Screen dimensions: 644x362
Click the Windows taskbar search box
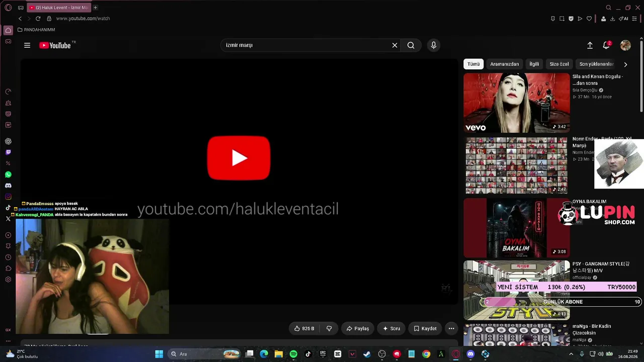click(204, 354)
